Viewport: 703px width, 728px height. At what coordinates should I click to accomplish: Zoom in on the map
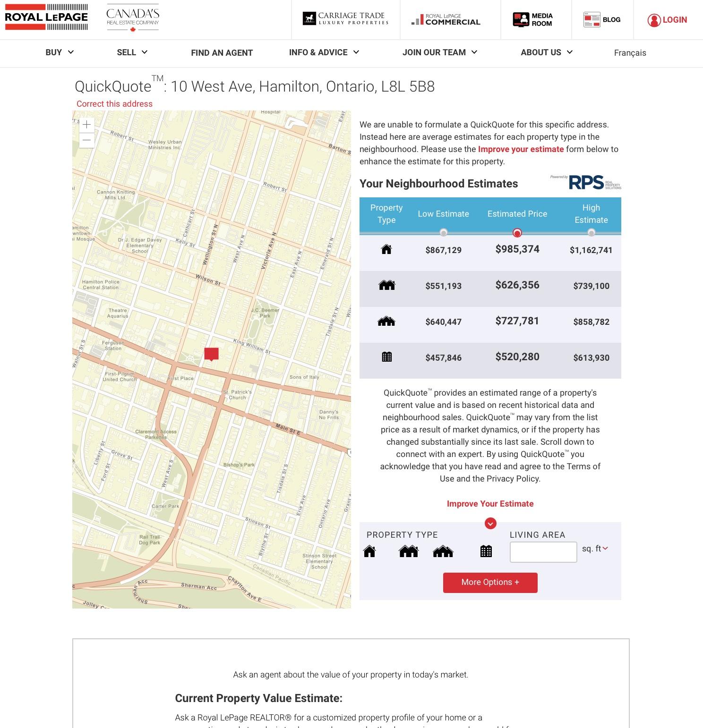coord(86,125)
